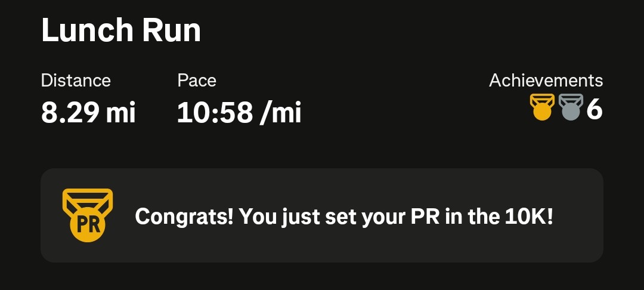The height and width of the screenshot is (290, 644).
Task: Select the 10:58 pace time
Action: [215, 112]
